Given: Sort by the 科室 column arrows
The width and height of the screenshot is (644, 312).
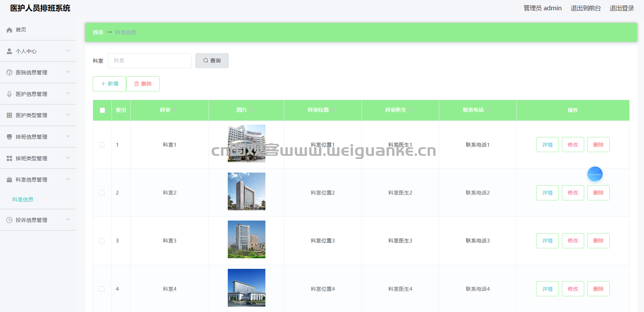Looking at the screenshot, I should point(175,110).
